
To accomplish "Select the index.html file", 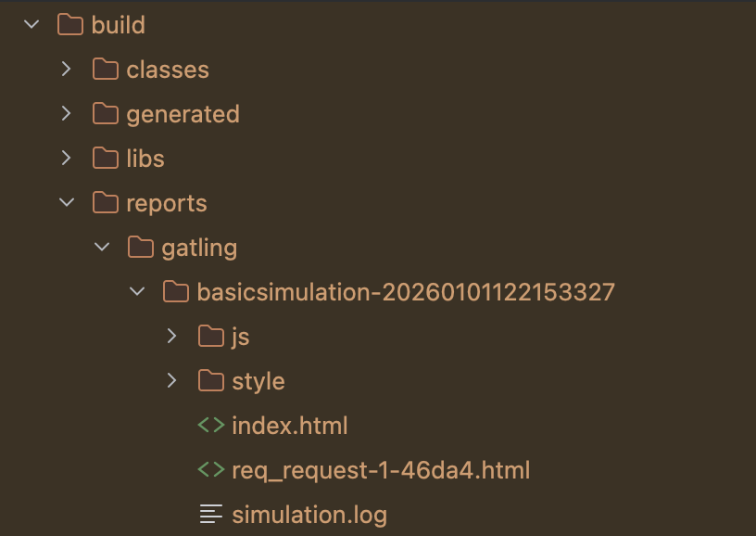I will tap(291, 426).
